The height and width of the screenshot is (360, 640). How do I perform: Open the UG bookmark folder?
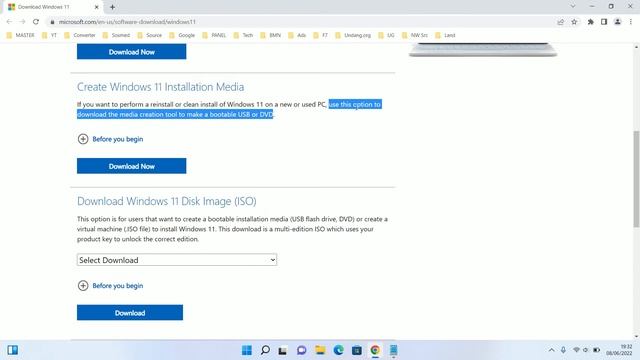pos(387,35)
